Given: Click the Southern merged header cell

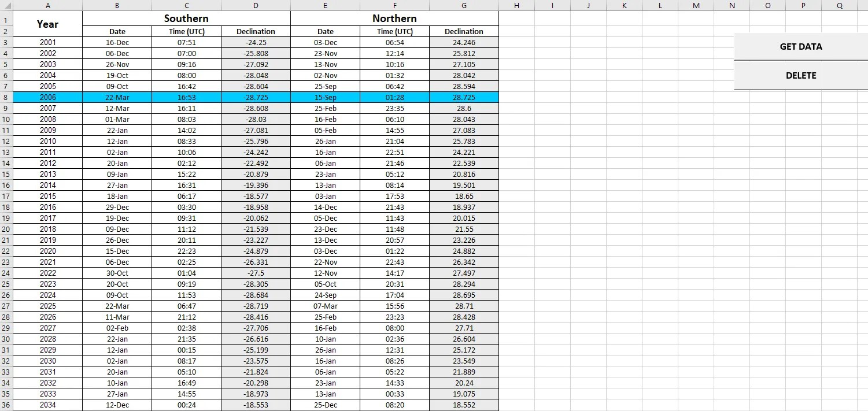Looking at the screenshot, I should 186,18.
